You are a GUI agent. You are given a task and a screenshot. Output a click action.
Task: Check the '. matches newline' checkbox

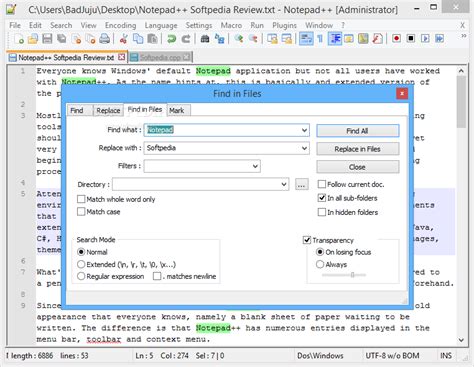157,276
